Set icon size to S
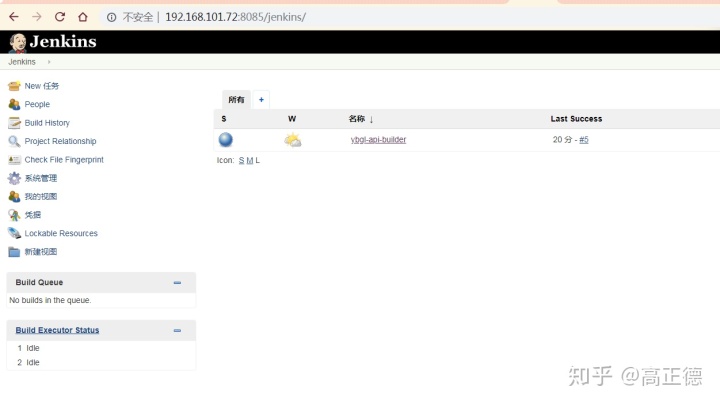 tap(242, 160)
